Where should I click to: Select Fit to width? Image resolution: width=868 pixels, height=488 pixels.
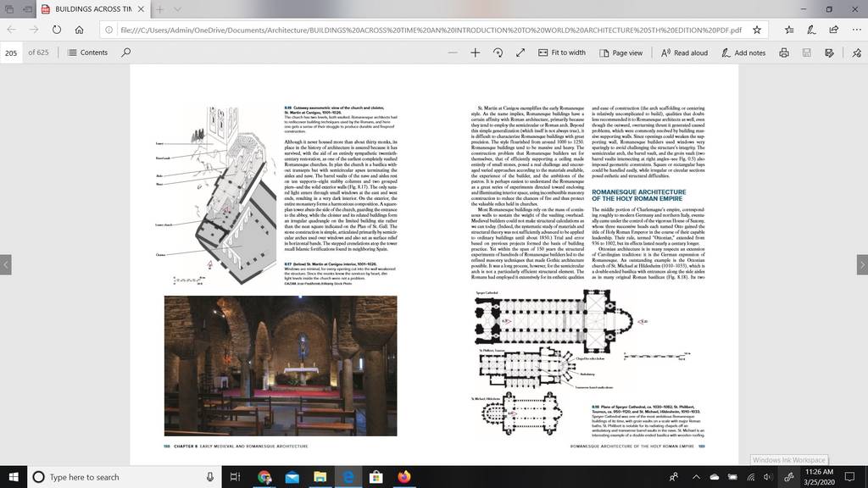(x=562, y=53)
